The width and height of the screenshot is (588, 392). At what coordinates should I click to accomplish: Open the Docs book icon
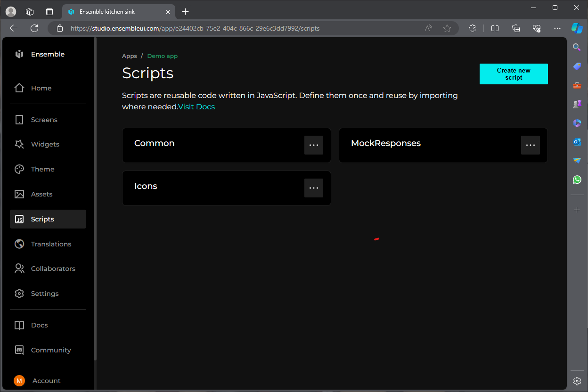tap(19, 325)
